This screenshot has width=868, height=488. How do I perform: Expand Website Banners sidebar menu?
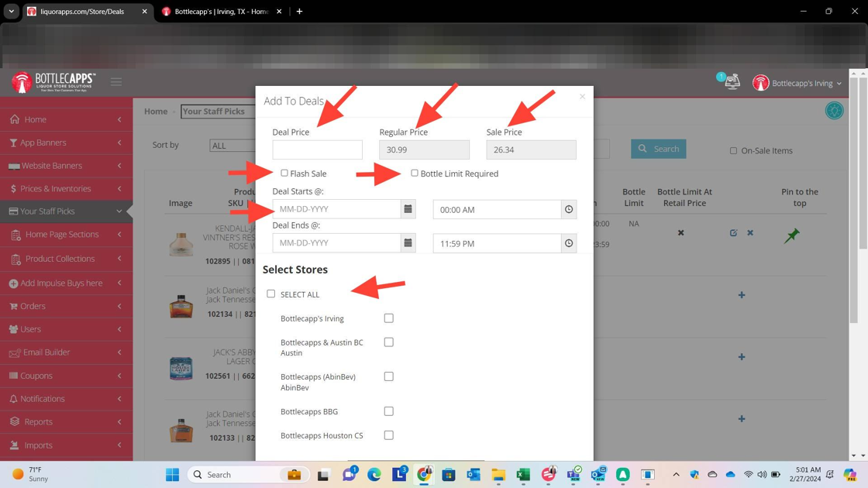67,166
